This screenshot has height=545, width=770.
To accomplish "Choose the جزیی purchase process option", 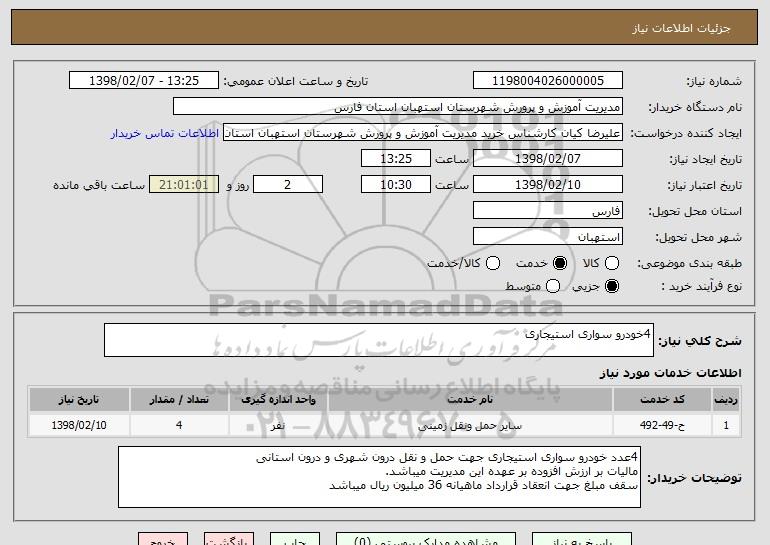I will tap(612, 286).
